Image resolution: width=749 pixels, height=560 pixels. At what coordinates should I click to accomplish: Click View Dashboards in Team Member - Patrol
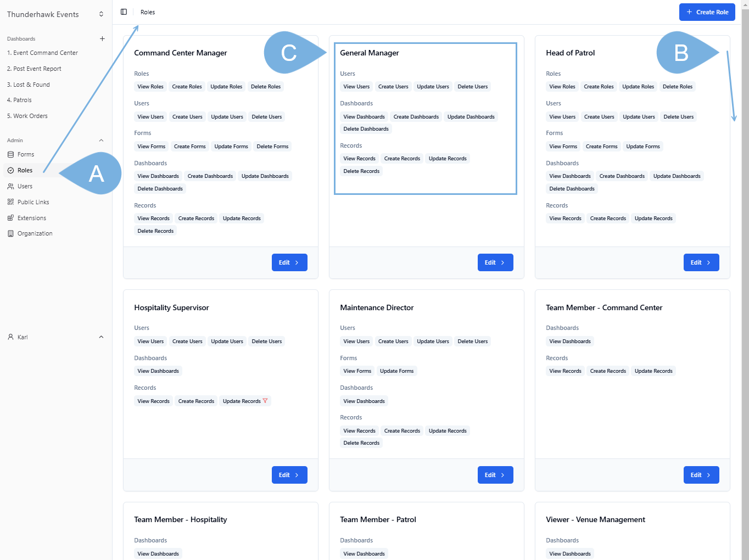point(364,554)
